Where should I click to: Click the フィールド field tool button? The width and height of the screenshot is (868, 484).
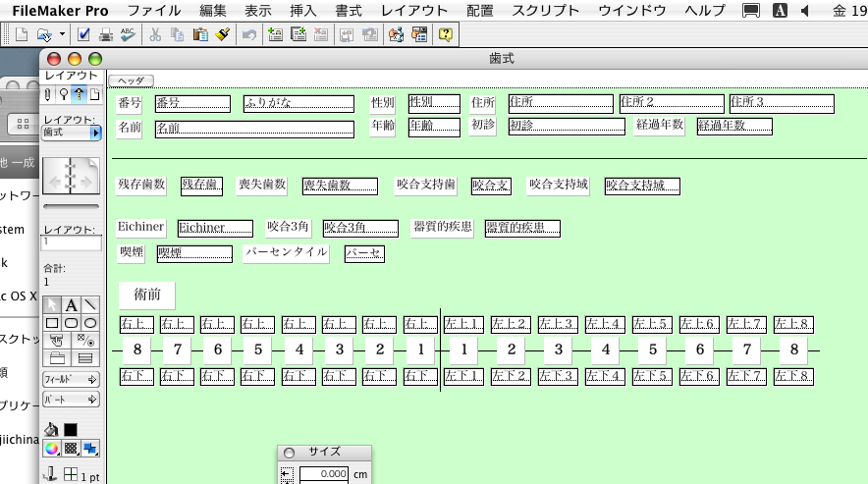pyautogui.click(x=71, y=379)
